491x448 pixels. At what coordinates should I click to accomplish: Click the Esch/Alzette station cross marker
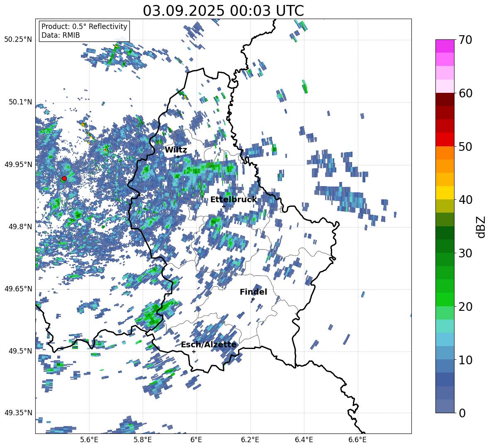pos(194,351)
